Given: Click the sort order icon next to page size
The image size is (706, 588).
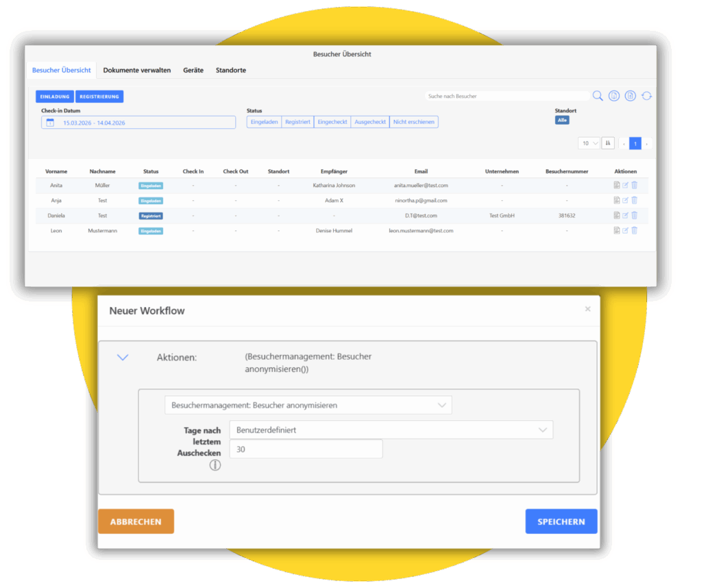Looking at the screenshot, I should pyautogui.click(x=607, y=143).
